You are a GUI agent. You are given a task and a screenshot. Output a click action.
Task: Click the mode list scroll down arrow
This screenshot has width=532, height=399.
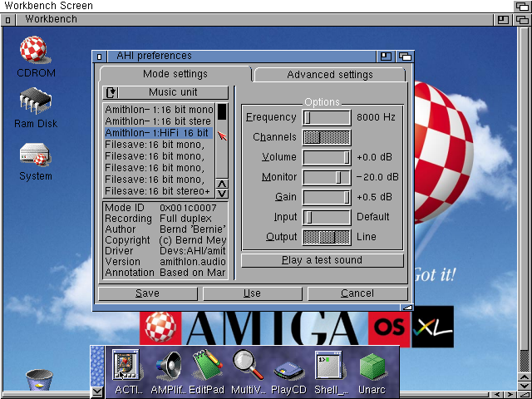(222, 194)
